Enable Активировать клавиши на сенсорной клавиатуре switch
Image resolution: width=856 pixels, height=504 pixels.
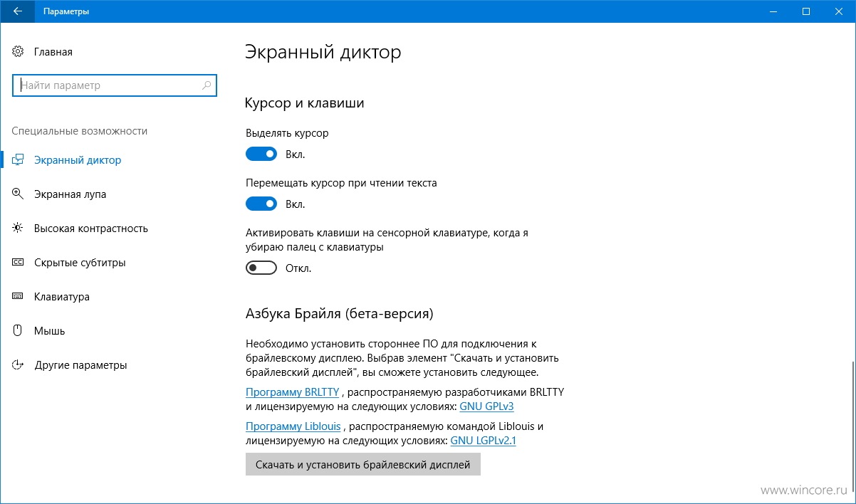coord(261,268)
